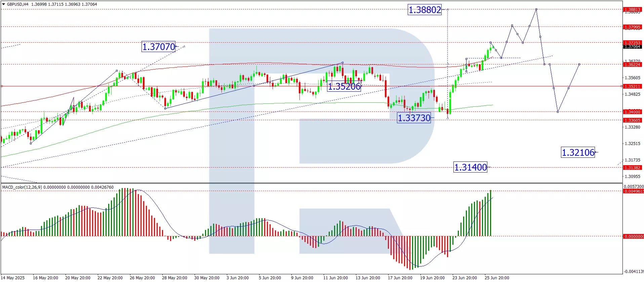Click the red 1.31382 axis price tag
The image size is (644, 282).
point(632,168)
